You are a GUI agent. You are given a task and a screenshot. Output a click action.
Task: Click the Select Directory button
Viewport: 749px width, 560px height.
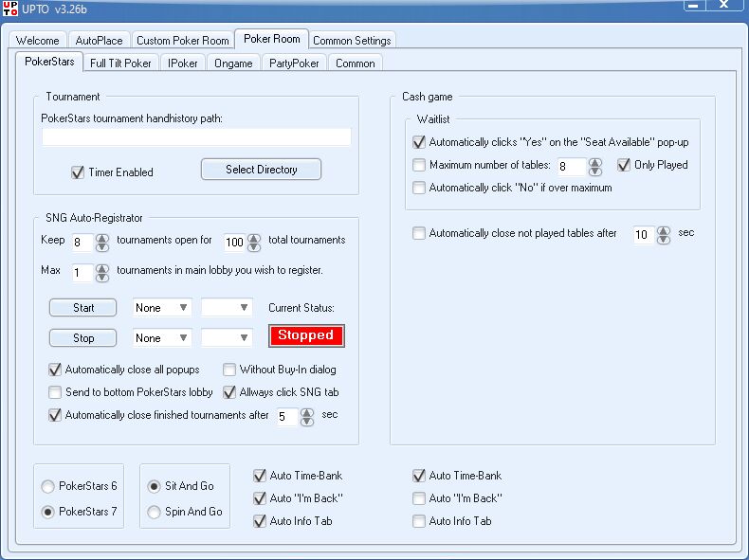pyautogui.click(x=261, y=170)
